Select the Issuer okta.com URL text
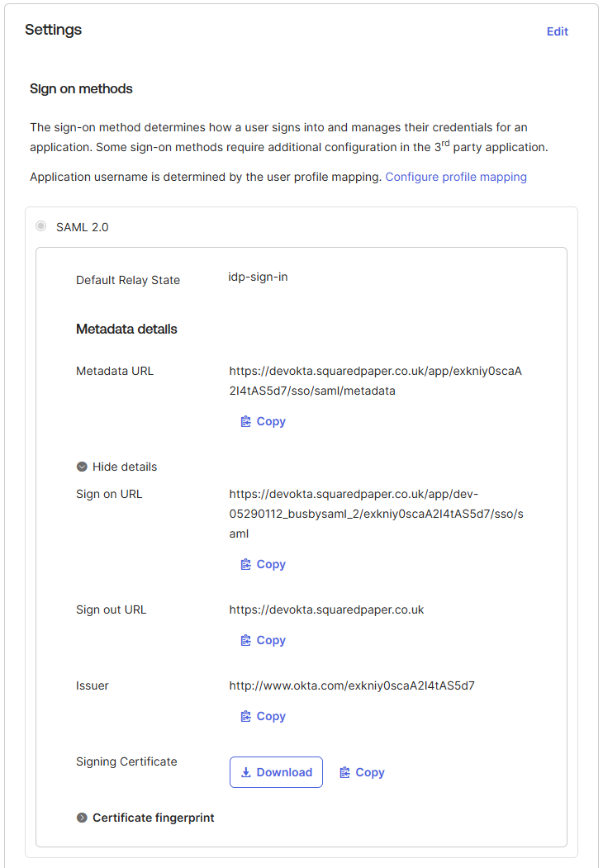Viewport: 603px width, 868px height. (352, 685)
